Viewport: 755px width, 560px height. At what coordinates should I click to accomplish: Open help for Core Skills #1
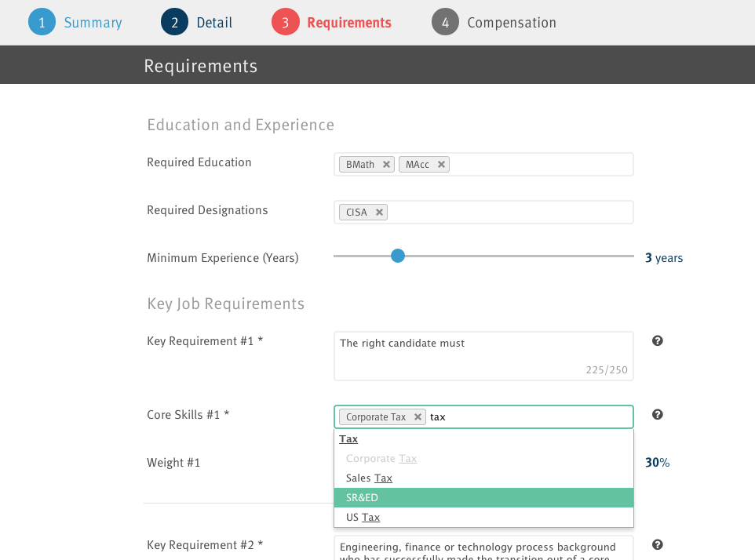click(657, 415)
